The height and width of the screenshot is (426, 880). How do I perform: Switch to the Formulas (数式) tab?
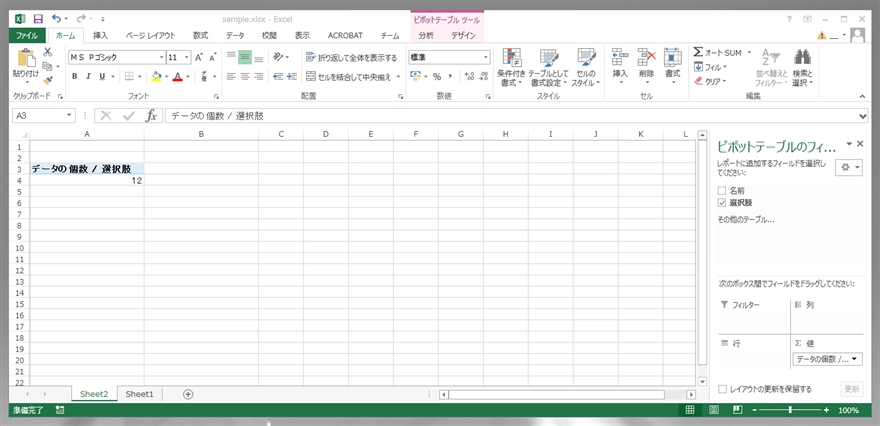(x=200, y=35)
